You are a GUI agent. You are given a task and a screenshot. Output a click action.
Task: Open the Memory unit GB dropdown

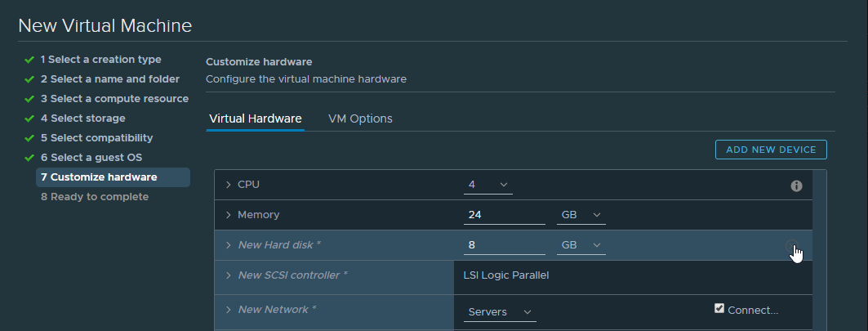(581, 215)
